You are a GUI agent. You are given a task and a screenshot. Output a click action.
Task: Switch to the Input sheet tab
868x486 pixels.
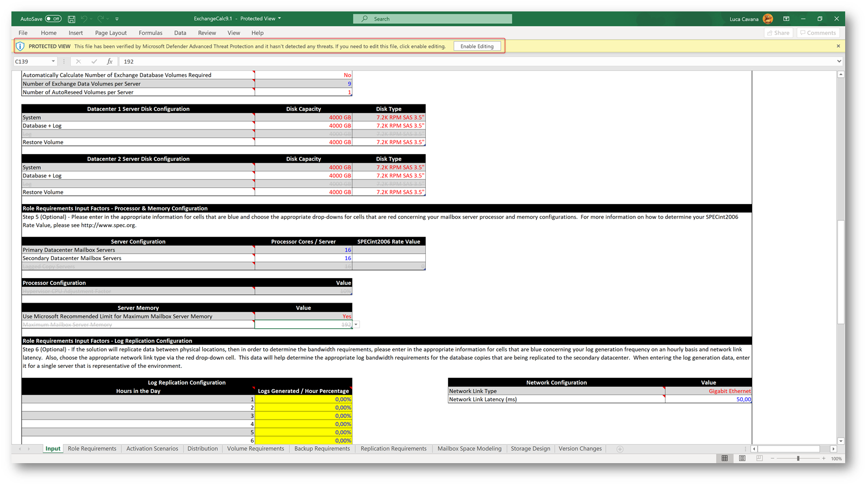[53, 449]
